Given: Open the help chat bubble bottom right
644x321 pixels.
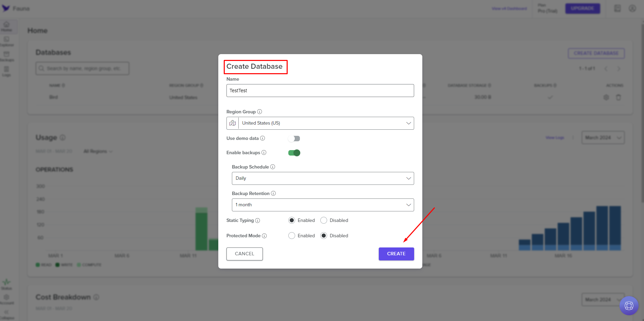Looking at the screenshot, I should point(629,305).
